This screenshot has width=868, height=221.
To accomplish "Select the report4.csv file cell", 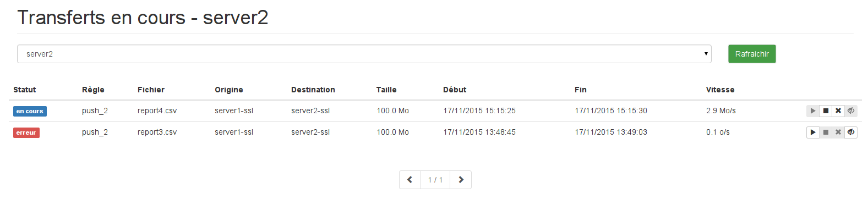I will point(157,111).
